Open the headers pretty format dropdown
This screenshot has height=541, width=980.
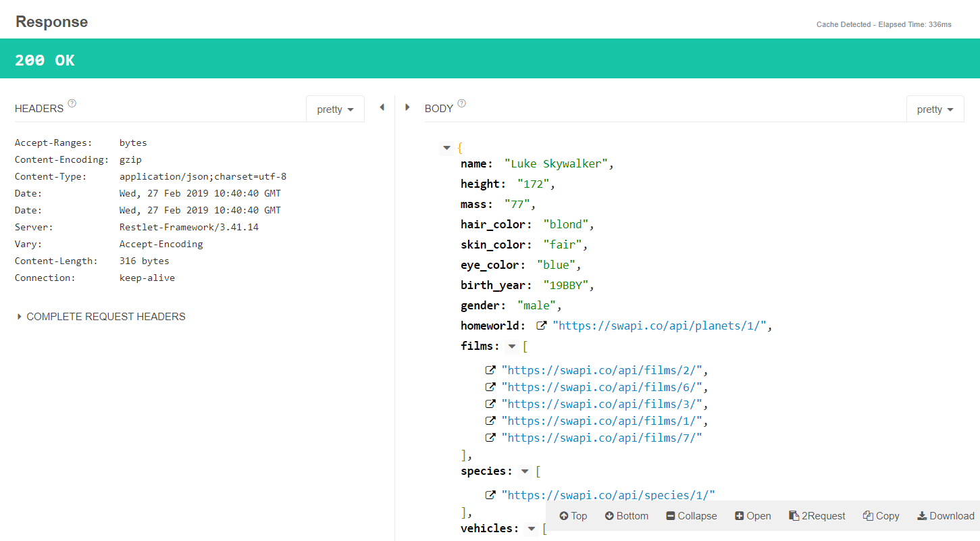tap(335, 109)
